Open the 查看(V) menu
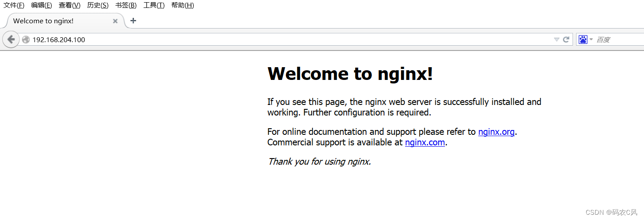Image resolution: width=644 pixels, height=220 pixels. pyautogui.click(x=70, y=5)
